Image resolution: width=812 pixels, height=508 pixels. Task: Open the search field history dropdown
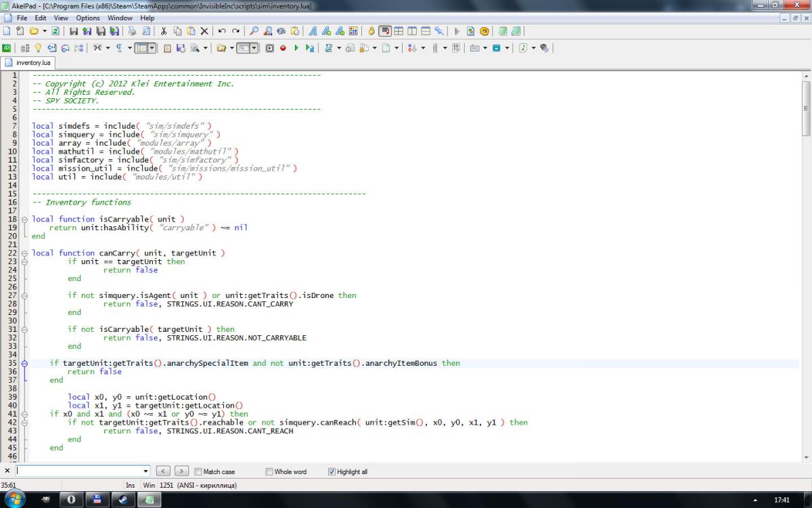pos(145,471)
